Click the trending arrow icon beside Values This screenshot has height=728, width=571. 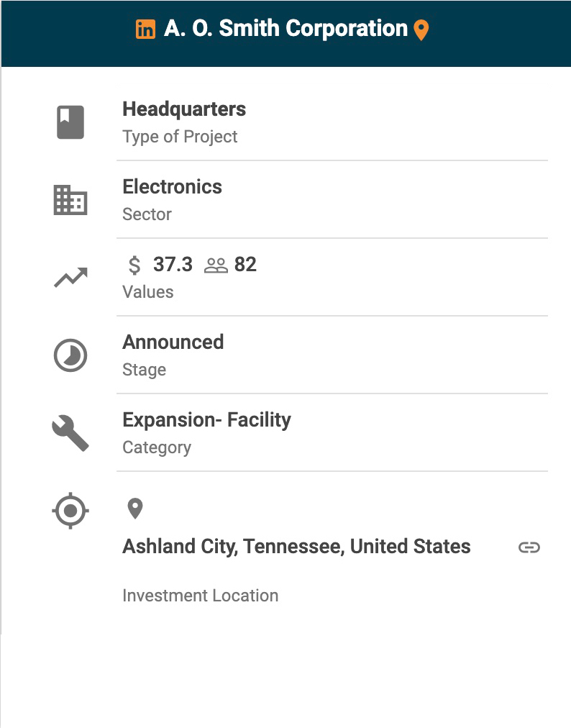click(x=70, y=278)
